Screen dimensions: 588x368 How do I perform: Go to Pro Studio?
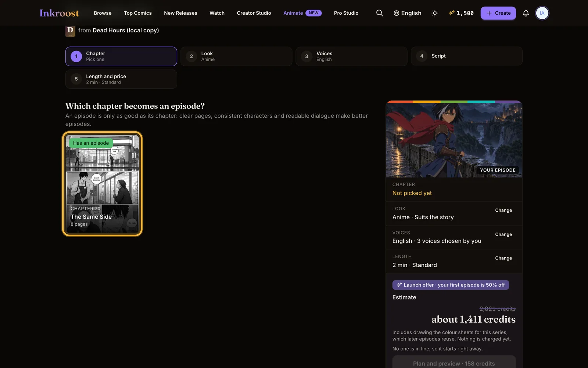[346, 13]
